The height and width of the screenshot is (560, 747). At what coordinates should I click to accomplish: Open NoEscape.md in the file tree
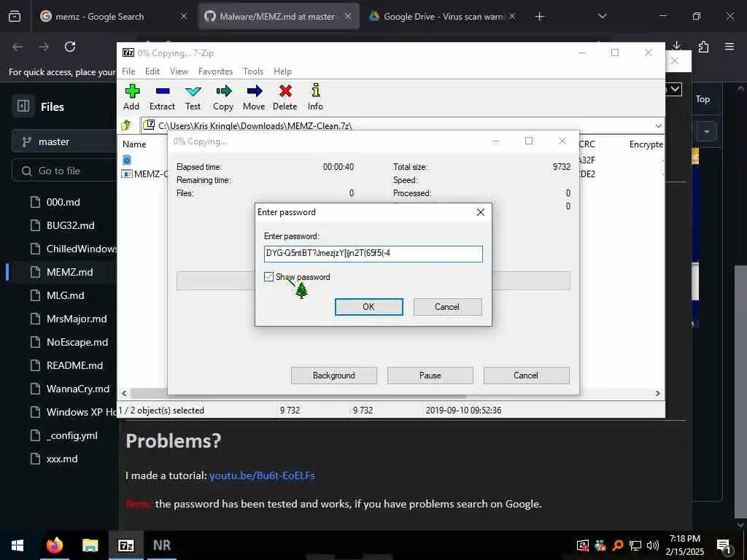(77, 342)
